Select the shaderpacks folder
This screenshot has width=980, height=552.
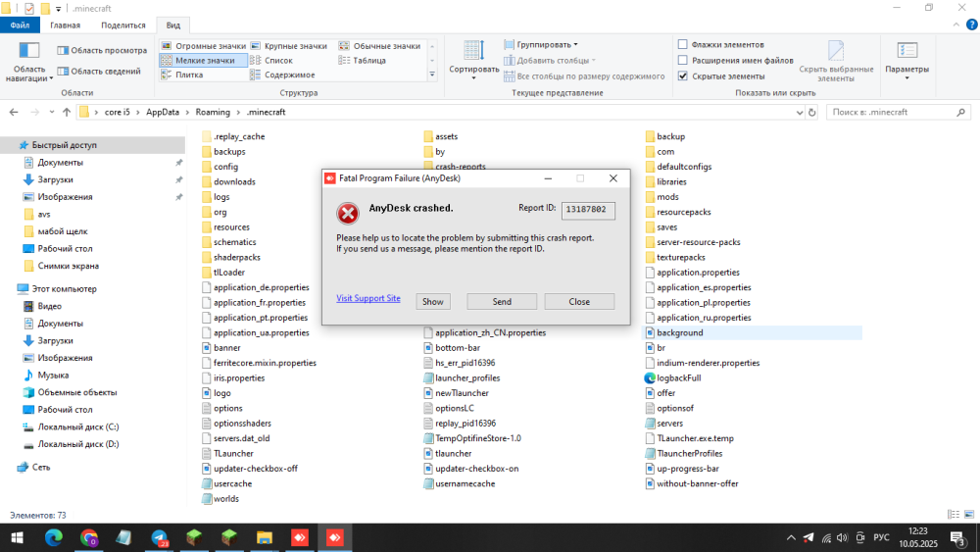236,257
